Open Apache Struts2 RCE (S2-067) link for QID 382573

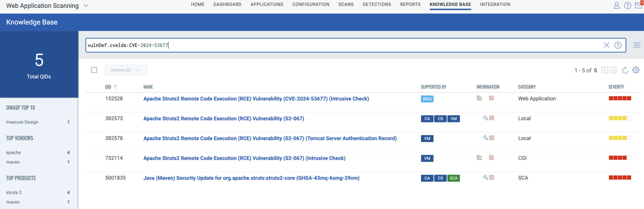click(x=224, y=119)
